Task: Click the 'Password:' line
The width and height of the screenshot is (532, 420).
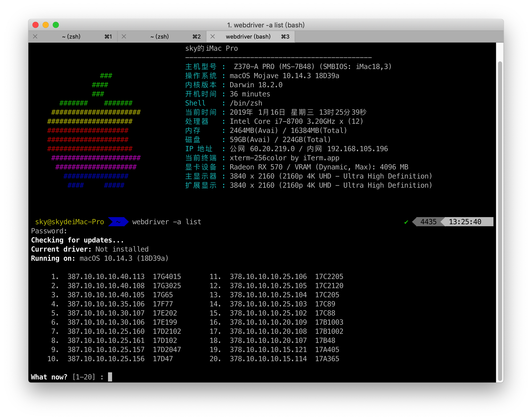Action: click(x=49, y=231)
